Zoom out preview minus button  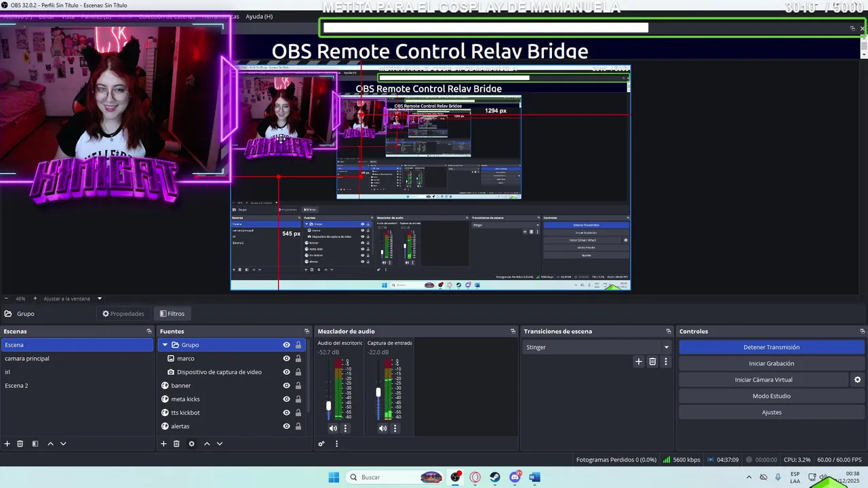(6, 298)
